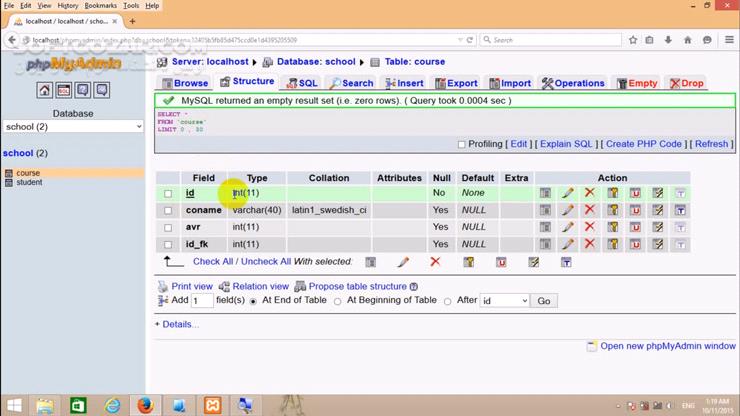Open Firefox from the taskbar
Image resolution: width=740 pixels, height=416 pixels.
(145, 405)
